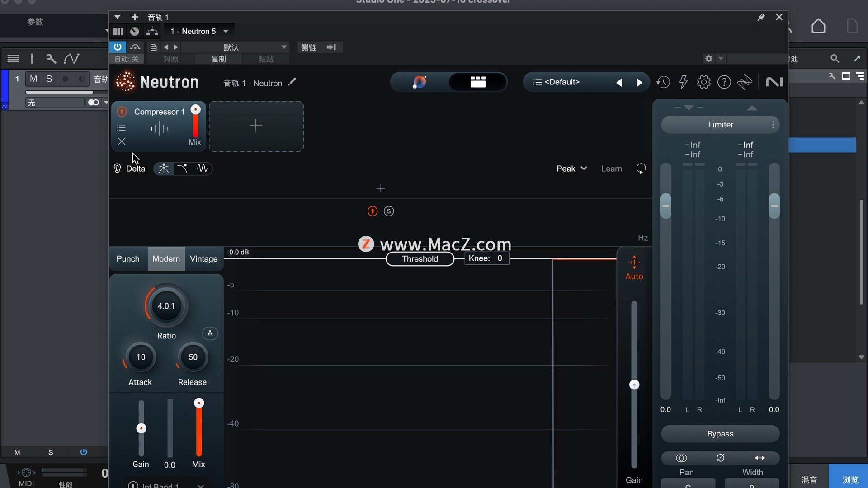Enable Auto gain makeup
Image resolution: width=868 pixels, height=488 pixels.
click(x=634, y=268)
